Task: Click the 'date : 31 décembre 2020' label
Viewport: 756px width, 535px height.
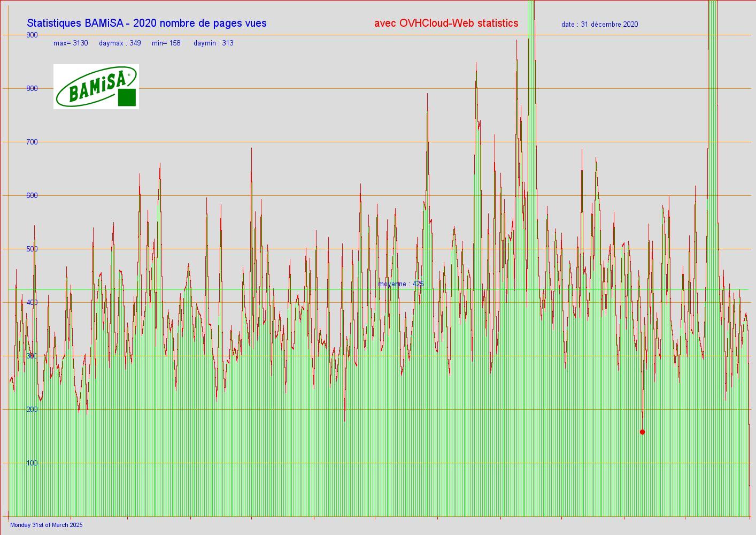Action: coord(599,24)
